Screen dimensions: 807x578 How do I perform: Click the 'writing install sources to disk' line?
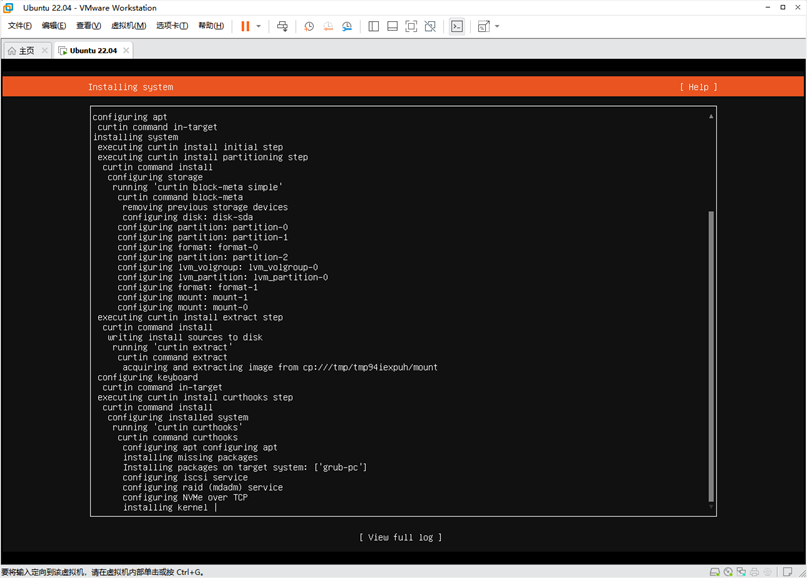185,337
